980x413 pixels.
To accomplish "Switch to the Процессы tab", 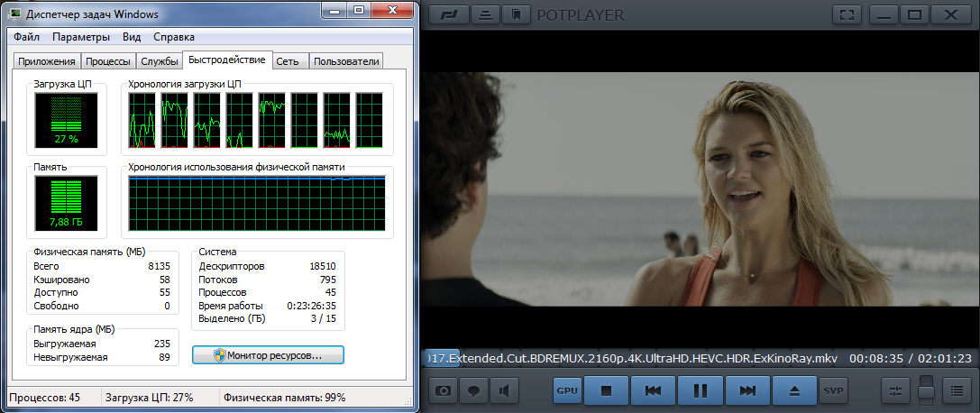I will 107,61.
